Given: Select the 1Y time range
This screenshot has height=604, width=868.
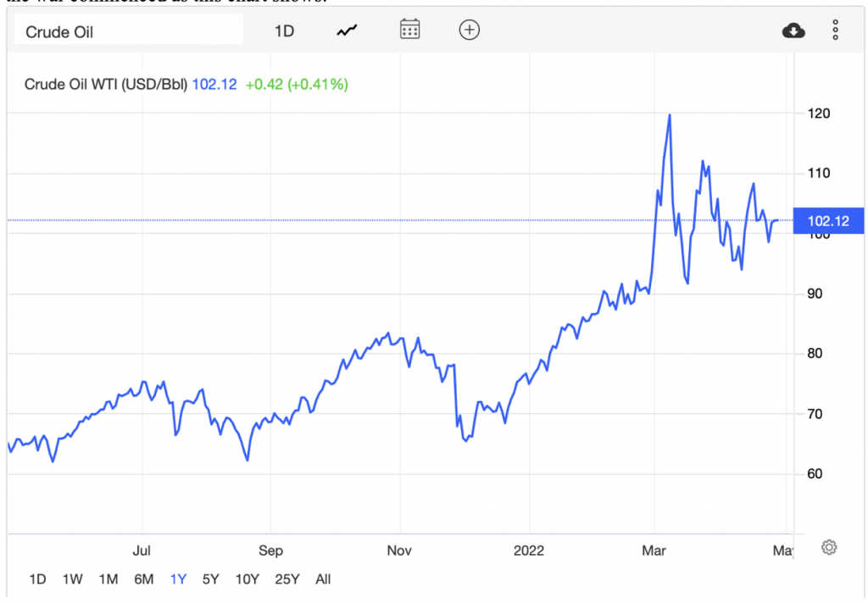Looking at the screenshot, I should (178, 579).
